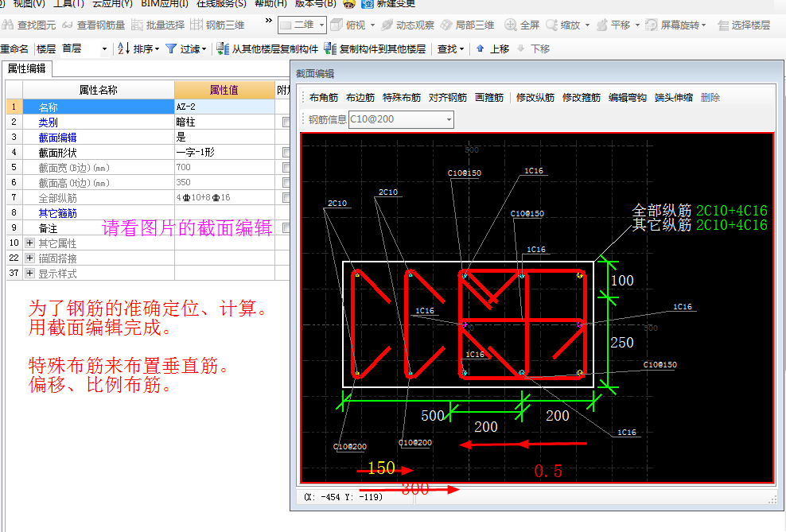This screenshot has height=532, width=786.
Task: Click the 端头伸缩 button
Action: [673, 98]
